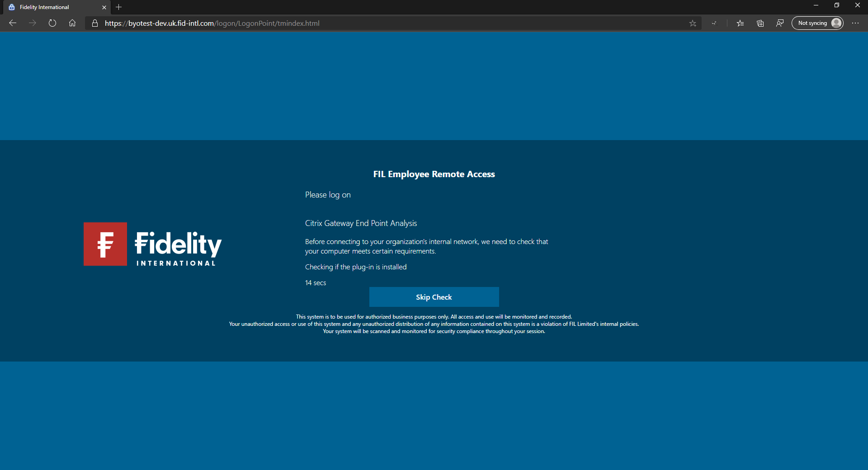Focus the address bar URL field
The width and height of the screenshot is (868, 470).
(389, 23)
